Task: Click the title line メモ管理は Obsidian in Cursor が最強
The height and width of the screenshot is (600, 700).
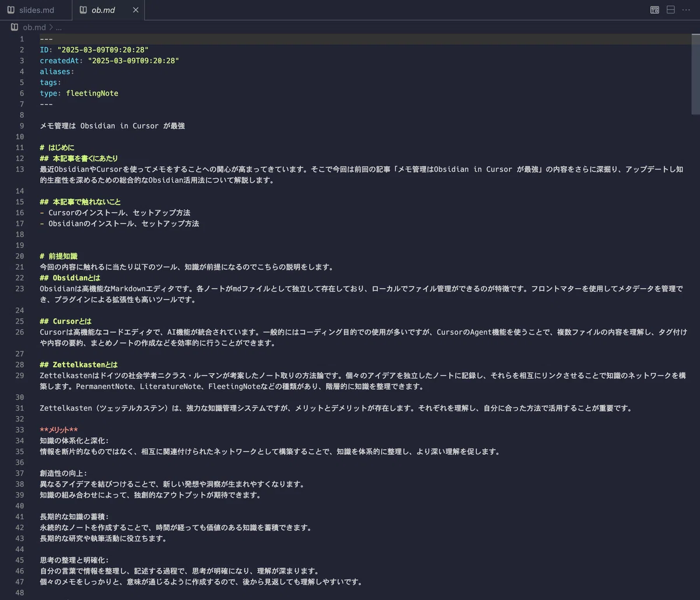Action: click(x=112, y=126)
